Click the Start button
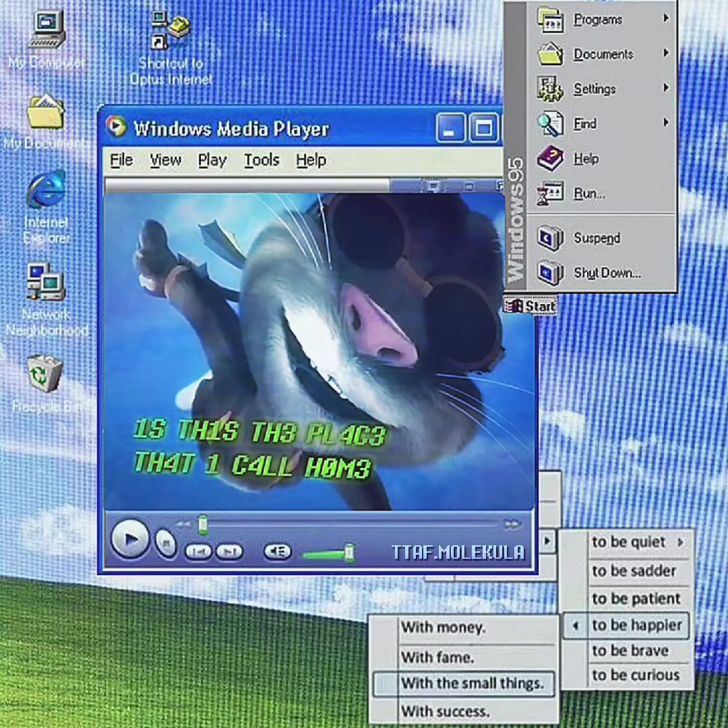The width and height of the screenshot is (728, 728). [530, 307]
